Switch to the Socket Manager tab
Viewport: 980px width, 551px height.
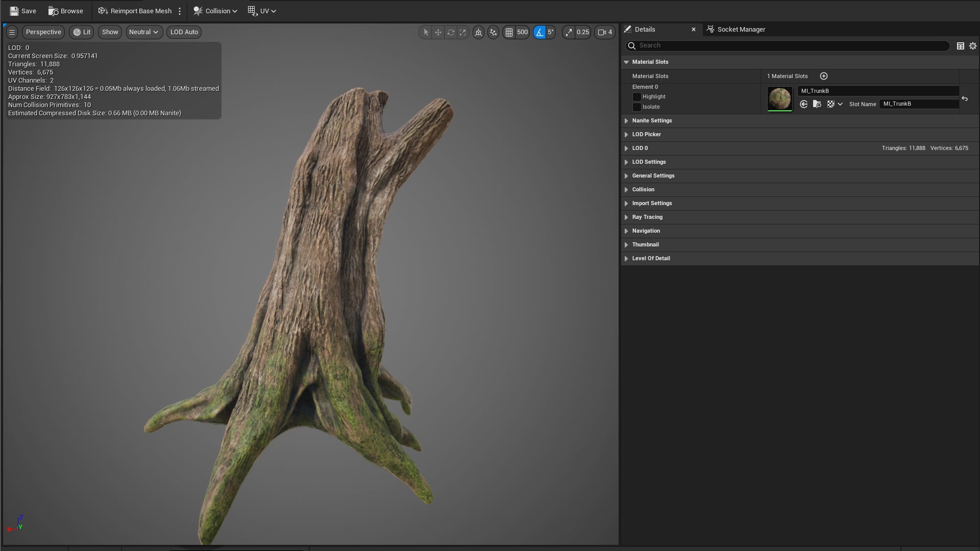(x=741, y=29)
